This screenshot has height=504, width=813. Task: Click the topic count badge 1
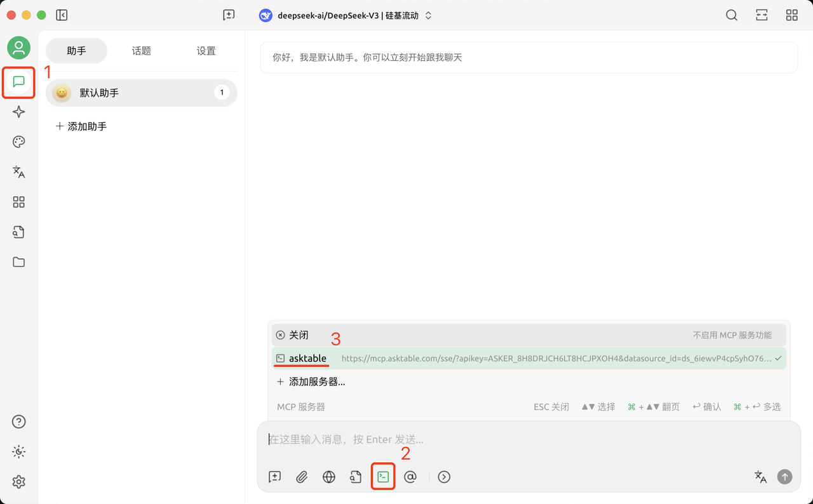222,93
